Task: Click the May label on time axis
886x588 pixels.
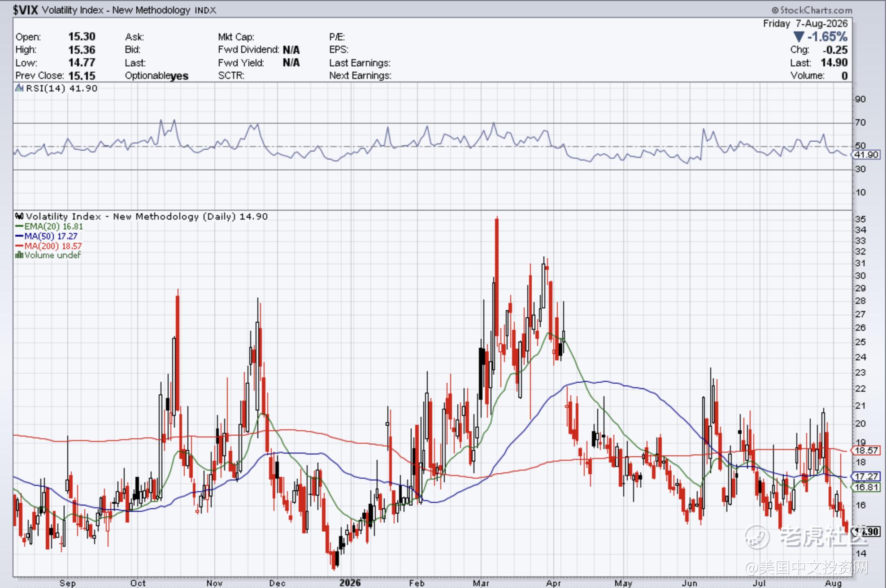Action: point(623,583)
